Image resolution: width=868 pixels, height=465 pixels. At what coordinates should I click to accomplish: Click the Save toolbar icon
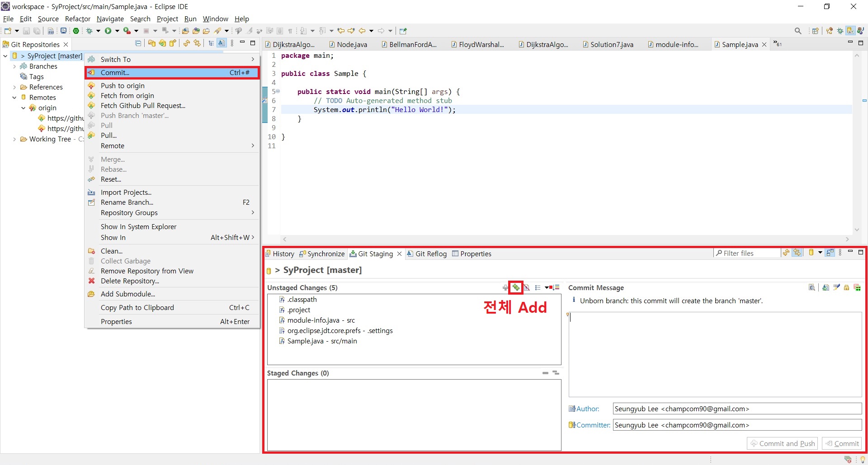click(26, 31)
